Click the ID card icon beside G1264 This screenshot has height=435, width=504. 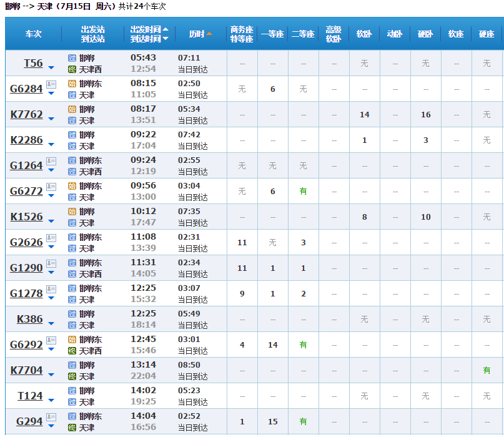pos(51,161)
